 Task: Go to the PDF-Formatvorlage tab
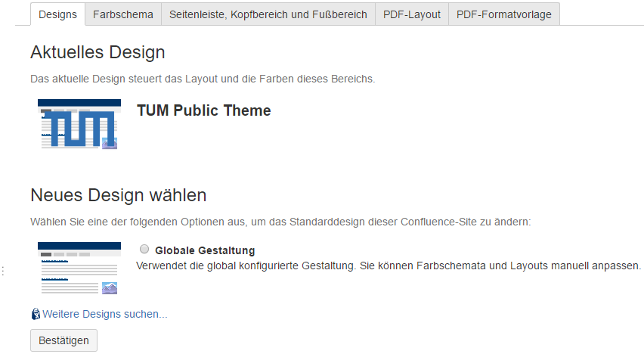tap(503, 14)
